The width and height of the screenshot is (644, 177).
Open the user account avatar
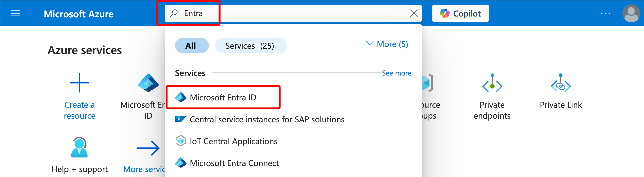pyautogui.click(x=631, y=14)
